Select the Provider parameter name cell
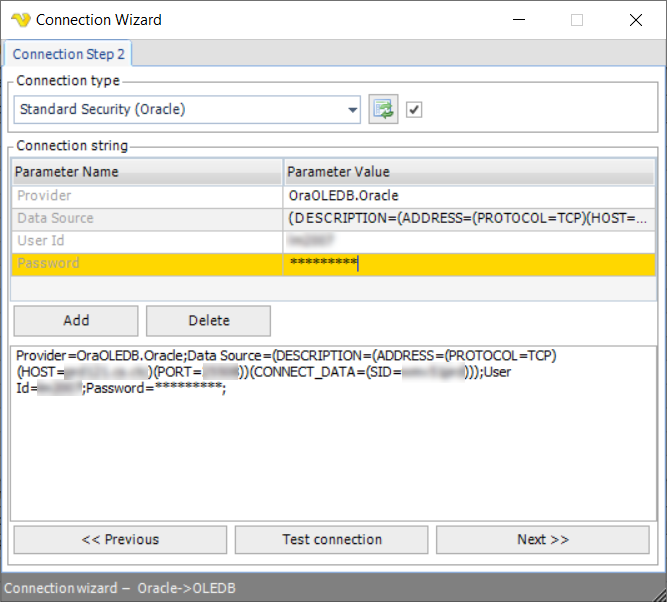The width and height of the screenshot is (667, 602). (x=147, y=196)
